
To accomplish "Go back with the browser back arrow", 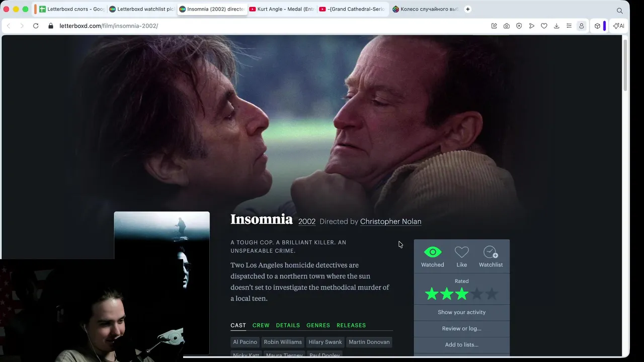I will pyautogui.click(x=9, y=26).
